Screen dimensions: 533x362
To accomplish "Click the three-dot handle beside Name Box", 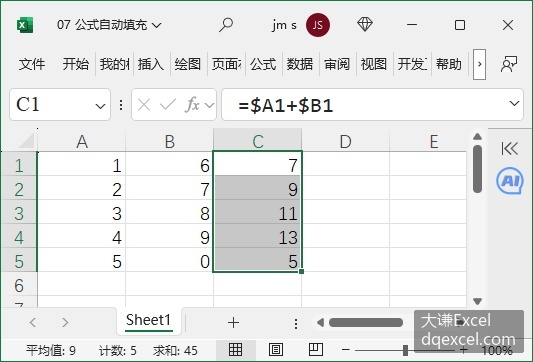I will (x=121, y=105).
